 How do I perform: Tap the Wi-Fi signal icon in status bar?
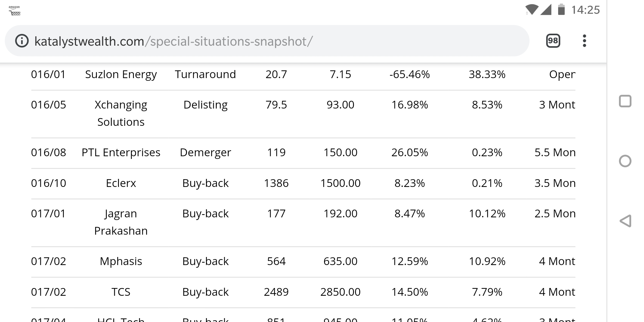coord(531,10)
